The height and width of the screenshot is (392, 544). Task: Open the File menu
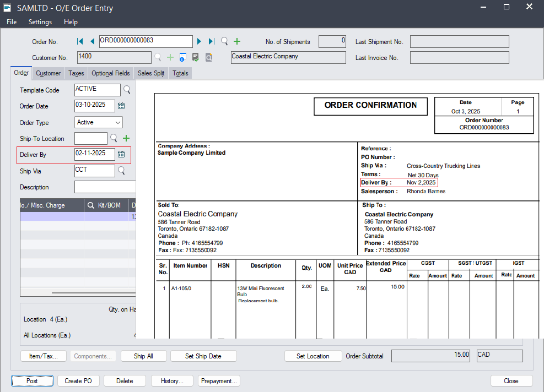coord(12,22)
